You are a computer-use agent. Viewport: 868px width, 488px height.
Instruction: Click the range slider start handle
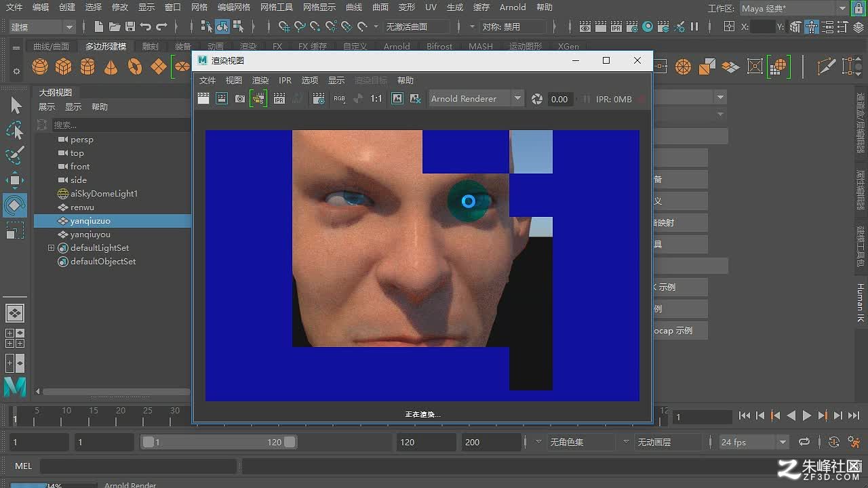point(147,442)
